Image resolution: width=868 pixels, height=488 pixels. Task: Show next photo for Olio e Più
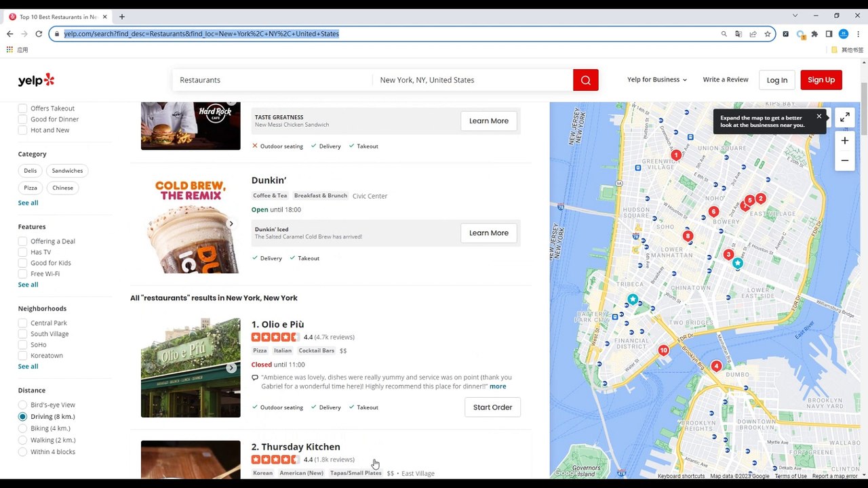[231, 368]
